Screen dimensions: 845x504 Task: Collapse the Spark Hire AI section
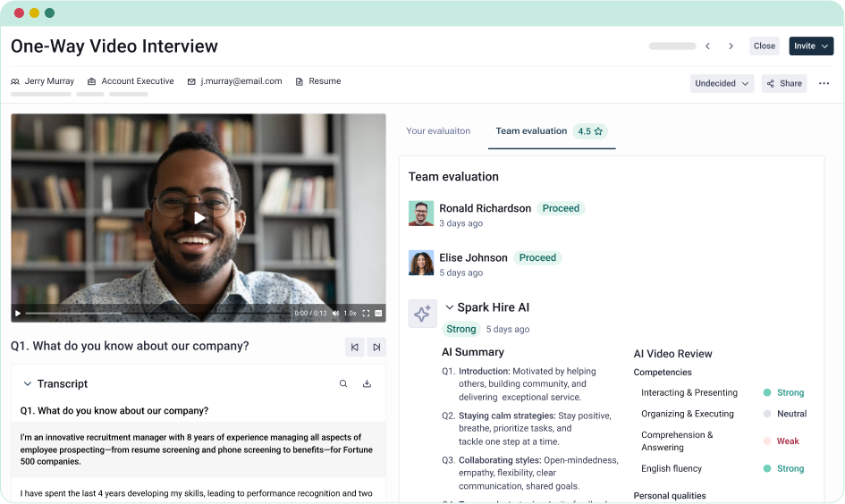[x=450, y=307]
